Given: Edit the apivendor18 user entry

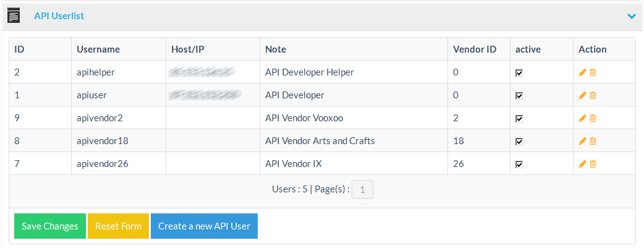Looking at the screenshot, I should coord(582,141).
